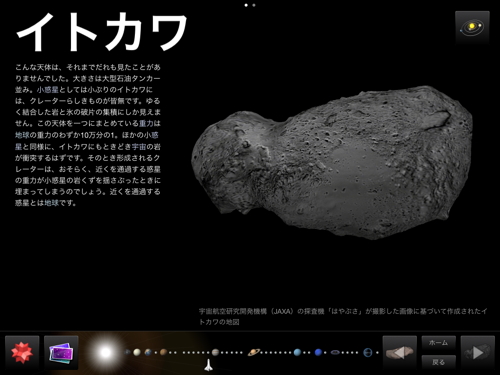This screenshot has height=375, width=500.
Task: Select the outermost circled-orbit icon
Action: click(368, 352)
